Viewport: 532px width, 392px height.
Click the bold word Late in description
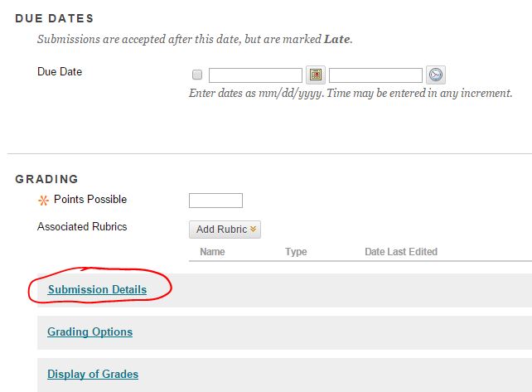[x=337, y=39]
